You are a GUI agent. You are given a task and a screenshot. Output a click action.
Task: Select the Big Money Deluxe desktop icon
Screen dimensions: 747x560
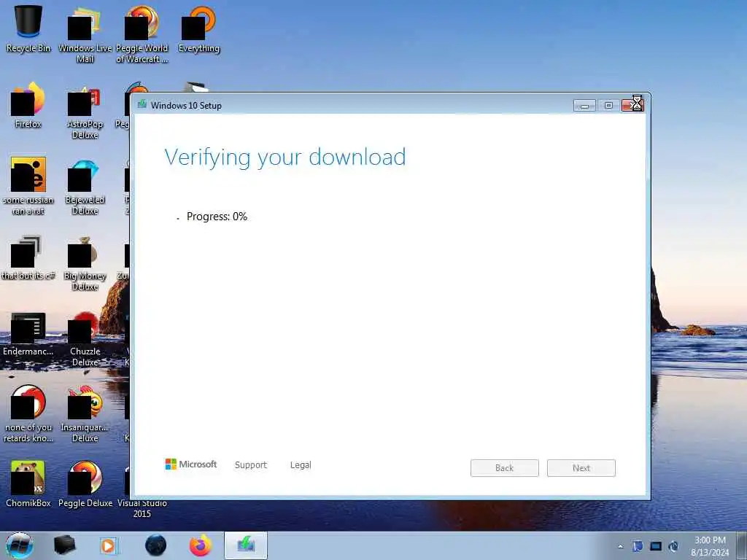pos(85,262)
